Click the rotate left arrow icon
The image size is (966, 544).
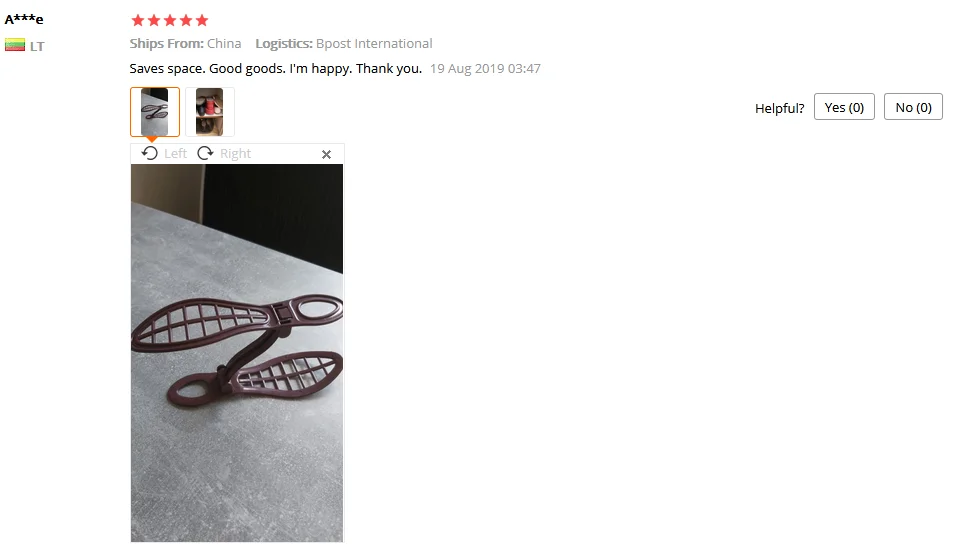point(150,153)
